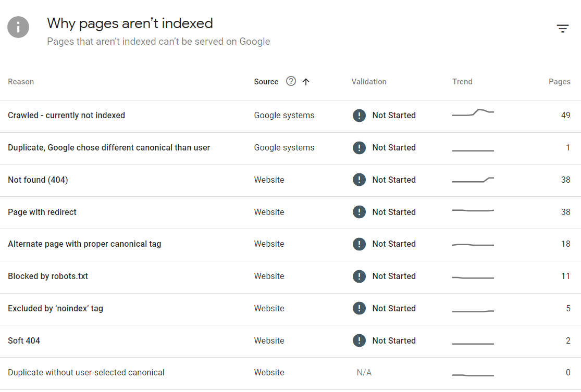Sort by the Validation column header
Image resolution: width=581 pixels, height=392 pixels.
[x=369, y=82]
